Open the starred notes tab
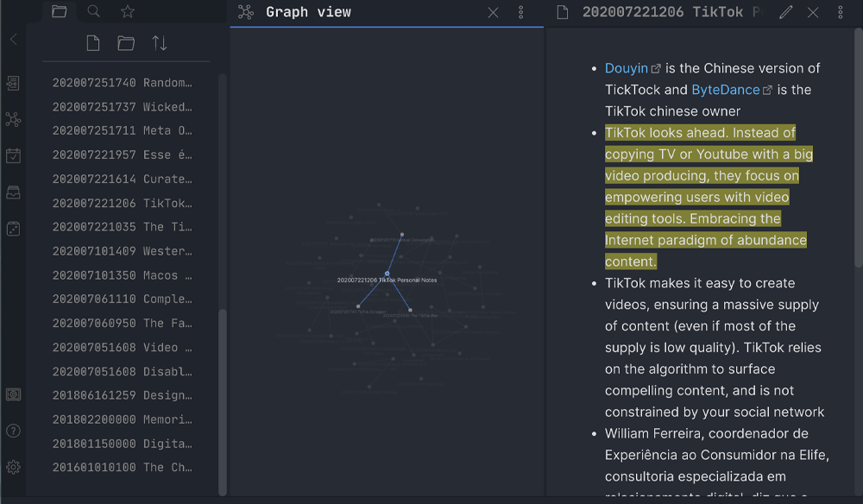 (x=128, y=11)
